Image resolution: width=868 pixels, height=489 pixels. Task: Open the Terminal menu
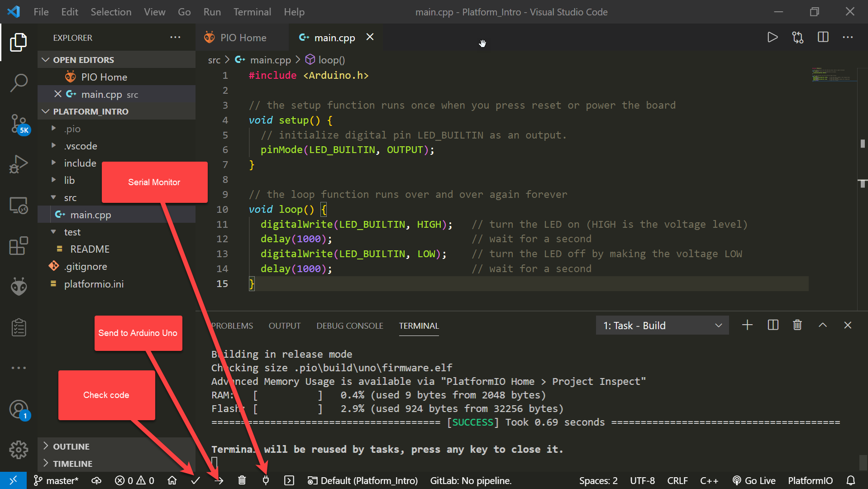[x=252, y=12]
